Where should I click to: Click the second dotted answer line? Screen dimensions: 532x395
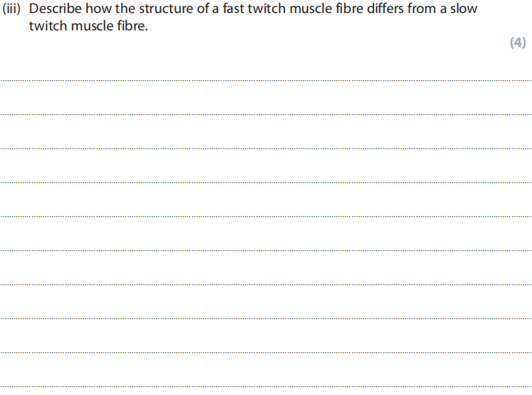coord(266,114)
